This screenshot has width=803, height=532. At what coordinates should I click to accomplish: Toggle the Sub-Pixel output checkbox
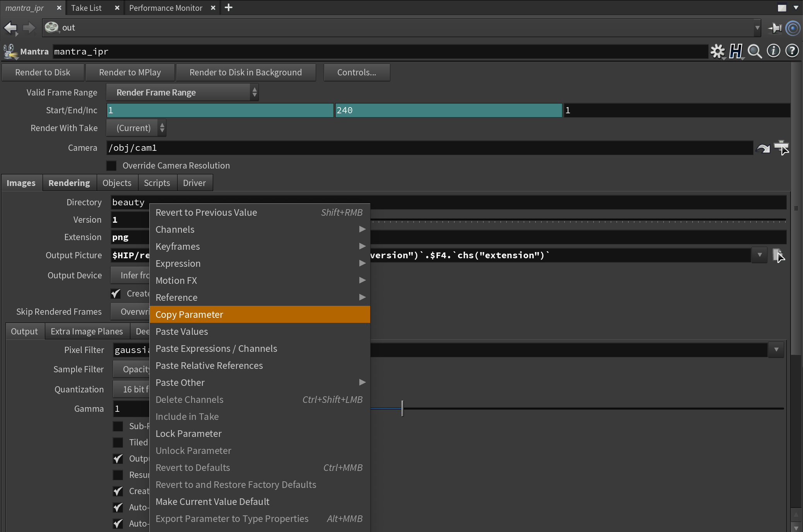(x=118, y=426)
